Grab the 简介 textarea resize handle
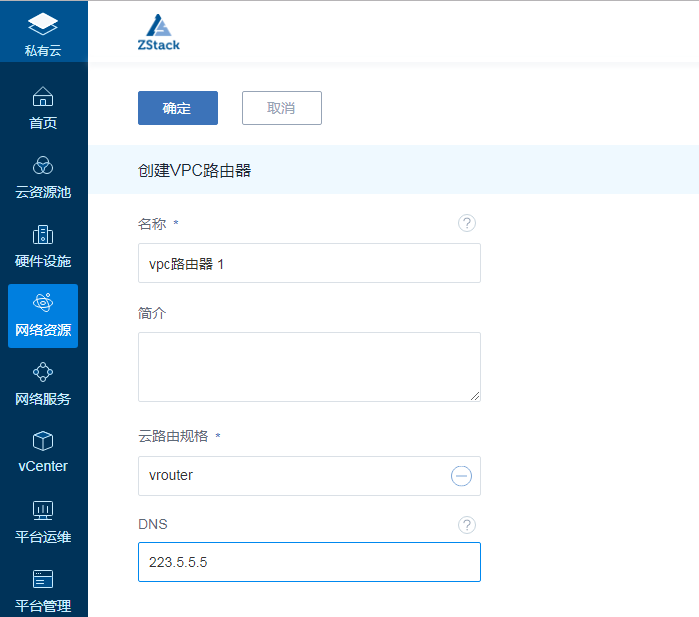The image size is (699, 617). click(475, 396)
